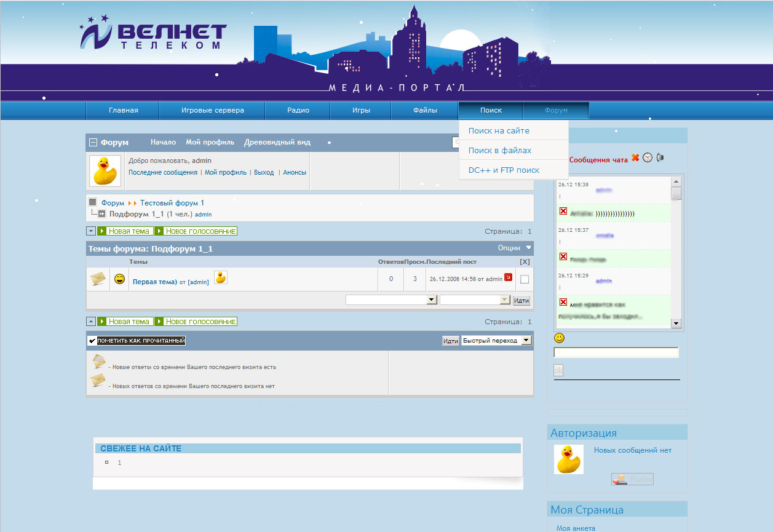This screenshot has height=532, width=773.
Task: Collapse the Форум panel with the minus control
Action: [x=93, y=142]
